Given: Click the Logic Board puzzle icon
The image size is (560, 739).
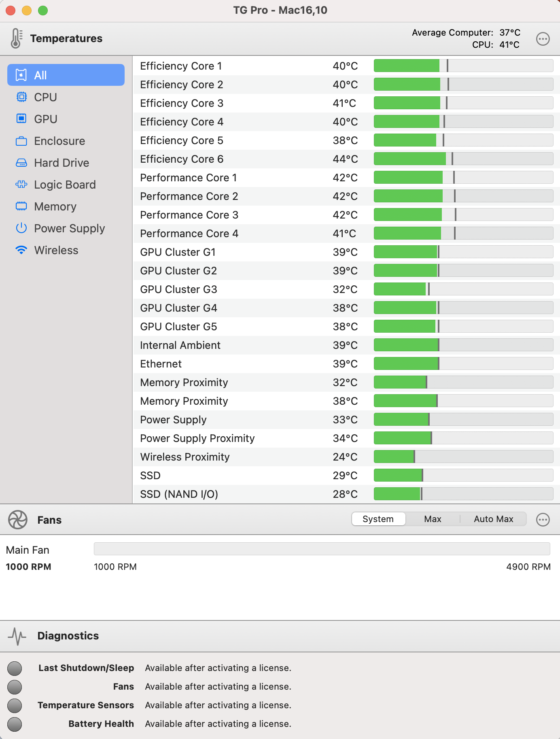Looking at the screenshot, I should pos(21,185).
